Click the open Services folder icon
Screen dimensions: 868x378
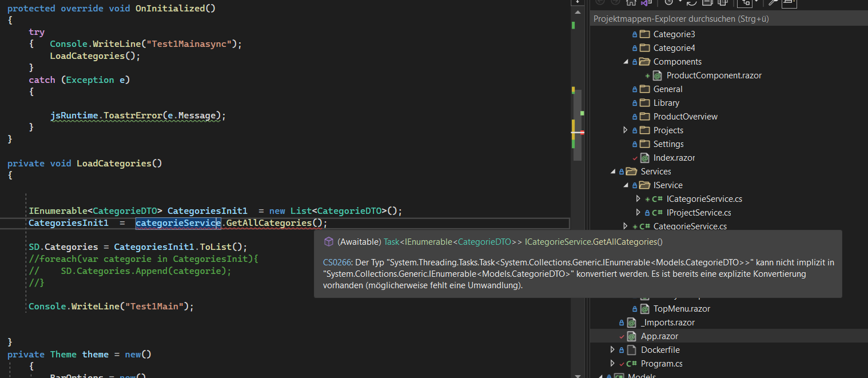click(x=632, y=172)
